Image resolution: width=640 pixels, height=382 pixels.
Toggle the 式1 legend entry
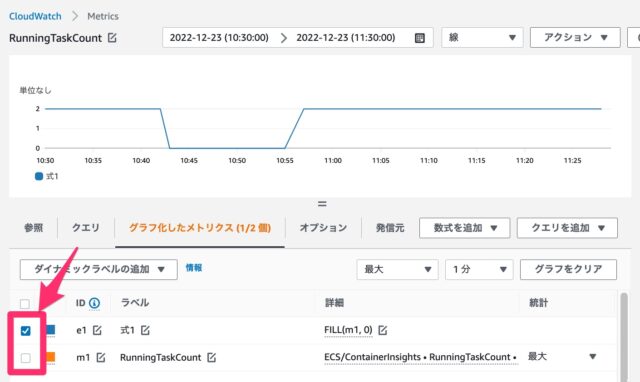[47, 176]
